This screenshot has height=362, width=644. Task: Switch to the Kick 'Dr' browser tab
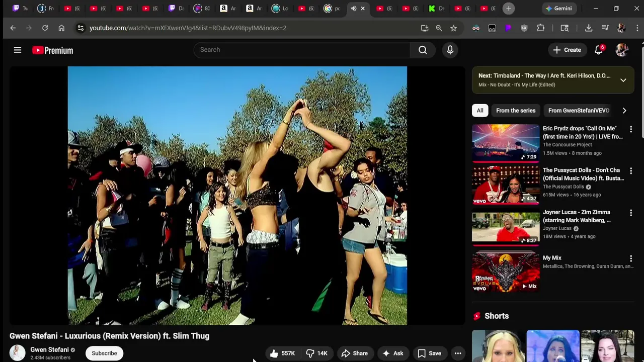click(437, 9)
